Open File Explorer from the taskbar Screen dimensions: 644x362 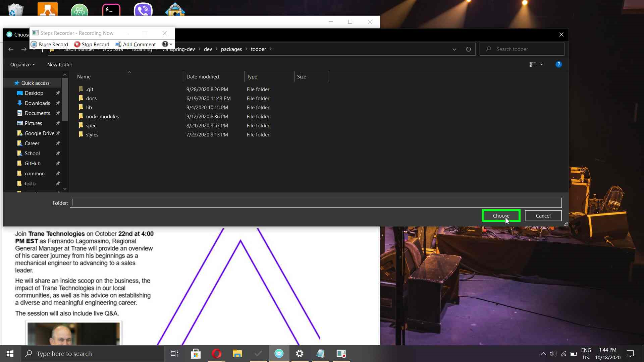click(237, 354)
